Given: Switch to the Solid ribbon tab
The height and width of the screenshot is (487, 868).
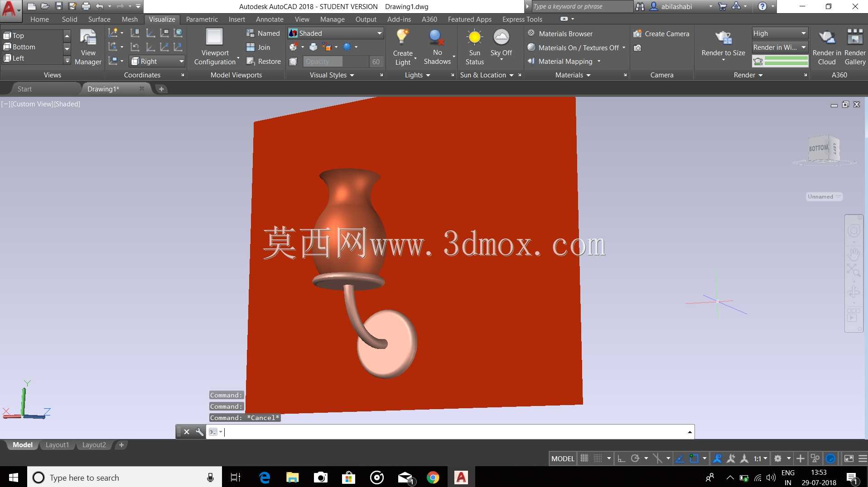Looking at the screenshot, I should pyautogui.click(x=69, y=19).
